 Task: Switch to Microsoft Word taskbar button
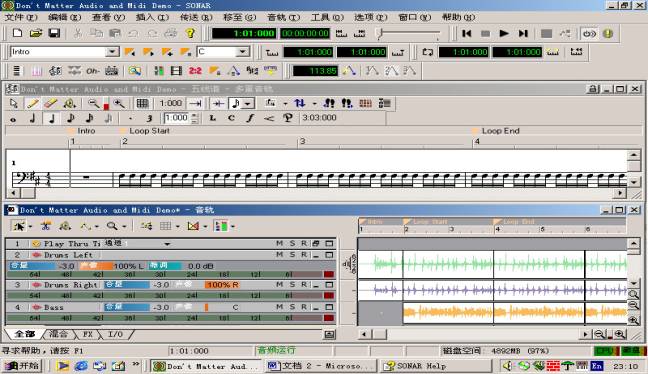(x=321, y=366)
